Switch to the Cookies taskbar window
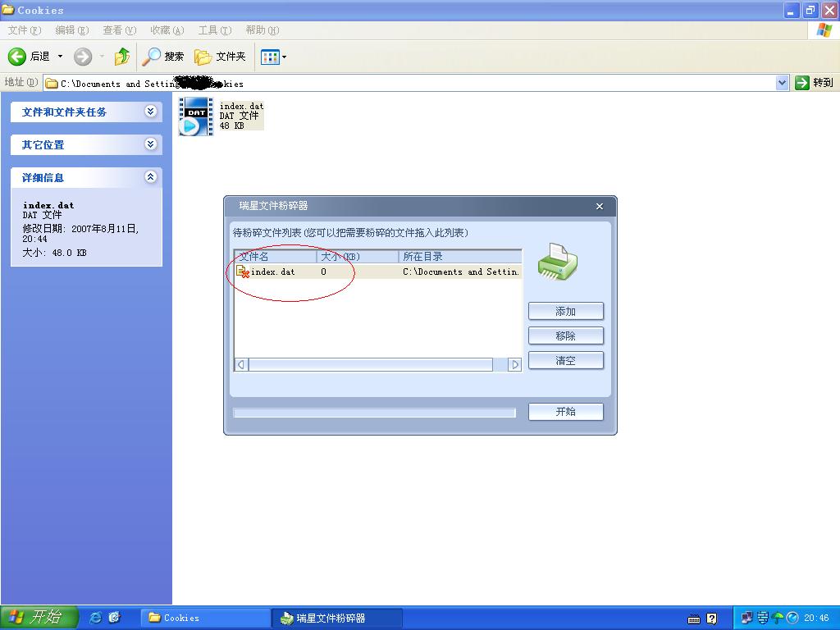This screenshot has height=630, width=840. point(206,618)
